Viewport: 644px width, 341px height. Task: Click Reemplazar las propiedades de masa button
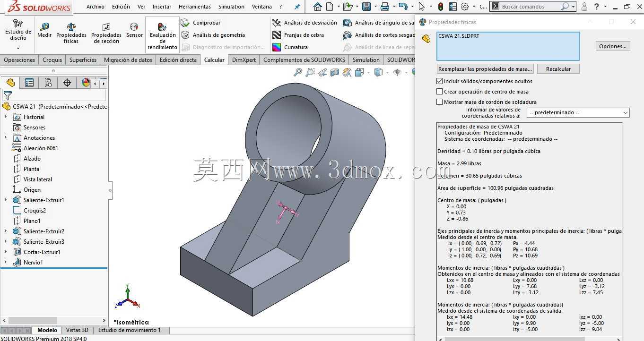point(486,69)
